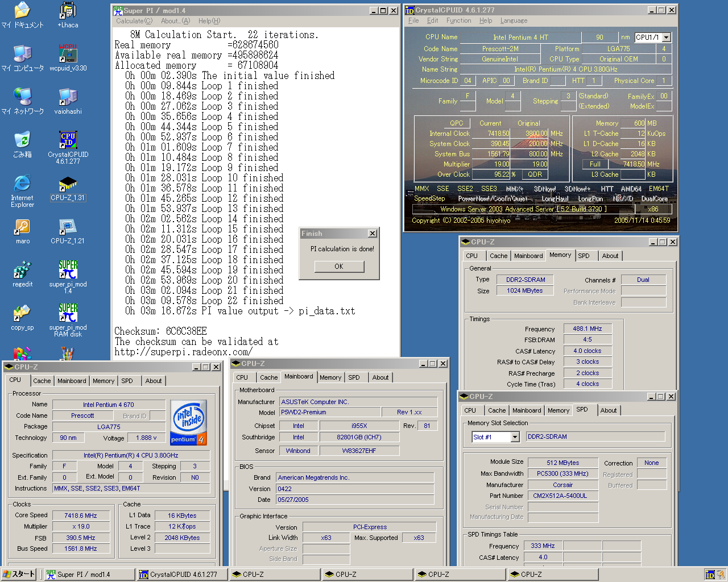Click the Copyright hiyohiyo text in CrystalCPUID
The height and width of the screenshot is (582, 728).
click(461, 221)
